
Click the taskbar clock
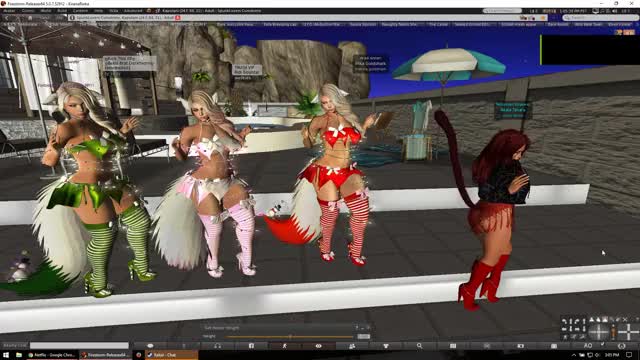[x=611, y=355]
